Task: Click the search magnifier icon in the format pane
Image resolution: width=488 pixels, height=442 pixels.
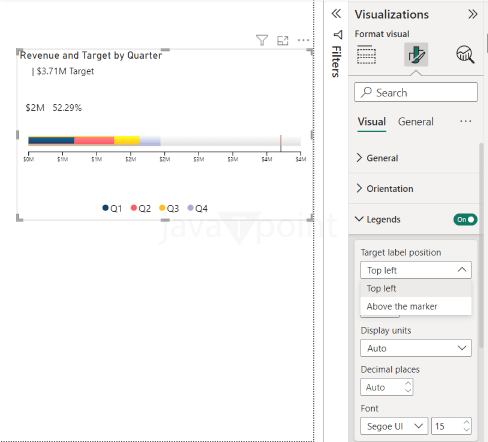Action: click(366, 92)
